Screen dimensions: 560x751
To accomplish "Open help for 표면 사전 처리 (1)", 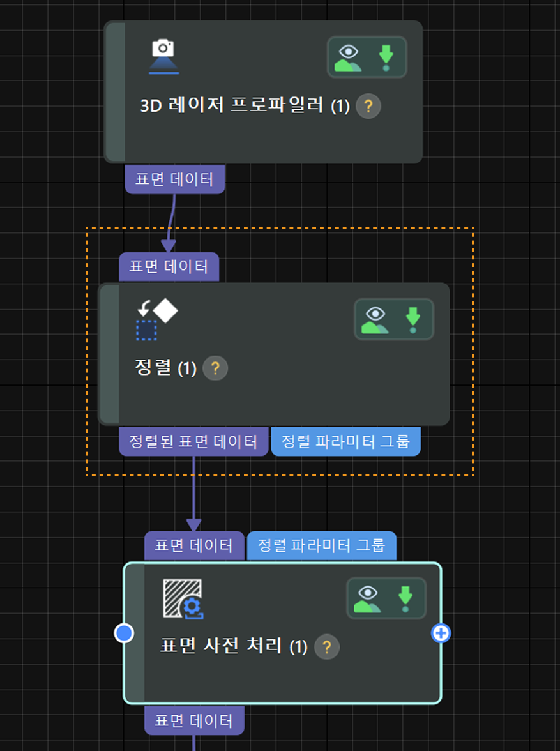I will (327, 647).
